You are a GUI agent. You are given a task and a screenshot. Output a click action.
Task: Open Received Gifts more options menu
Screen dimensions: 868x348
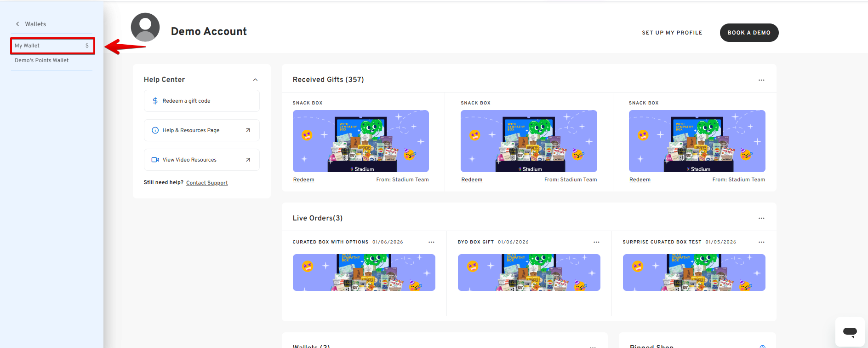tap(761, 80)
